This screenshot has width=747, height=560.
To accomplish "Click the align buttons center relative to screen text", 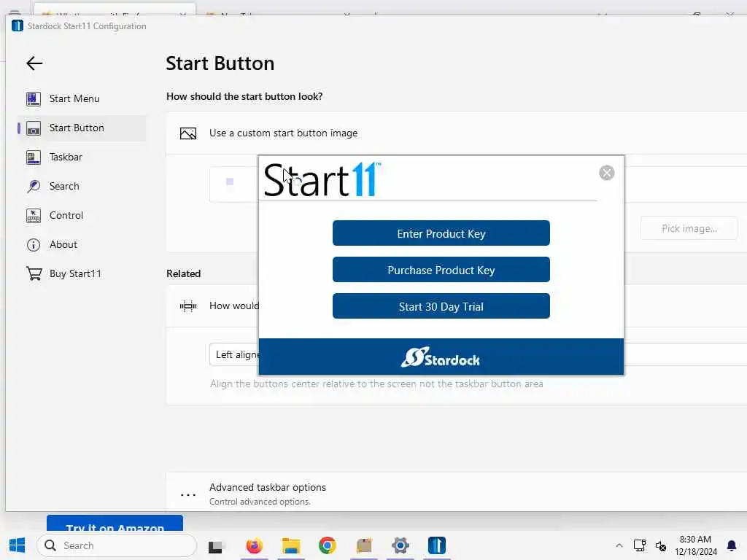I will [376, 384].
